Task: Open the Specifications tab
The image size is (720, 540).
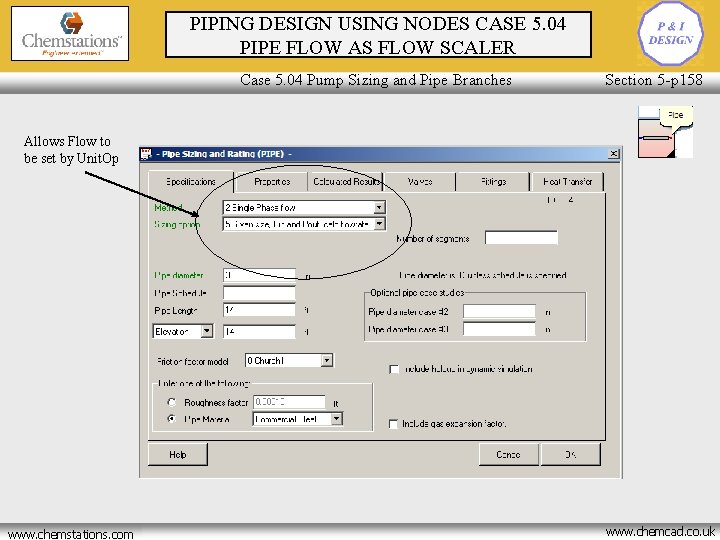Action: [191, 182]
